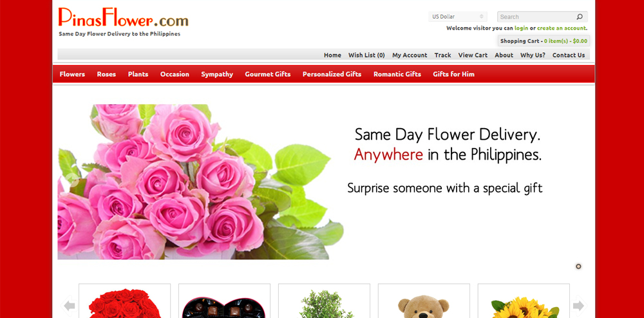Click the search magnifier icon
This screenshot has height=318, width=644.
[580, 17]
